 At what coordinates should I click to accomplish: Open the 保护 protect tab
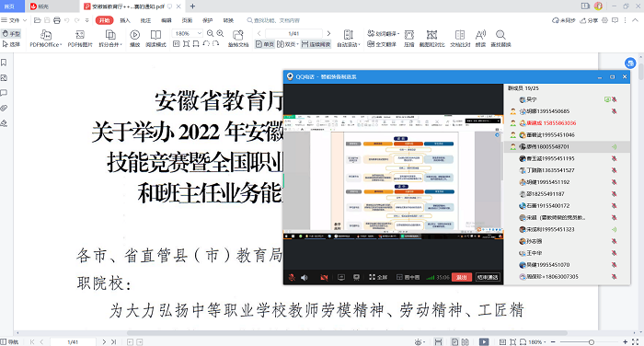click(x=207, y=20)
